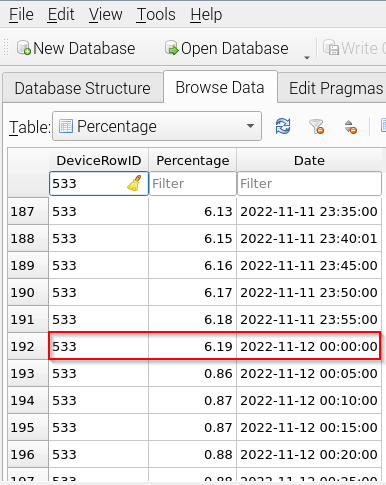Click the Date column header

309,160
